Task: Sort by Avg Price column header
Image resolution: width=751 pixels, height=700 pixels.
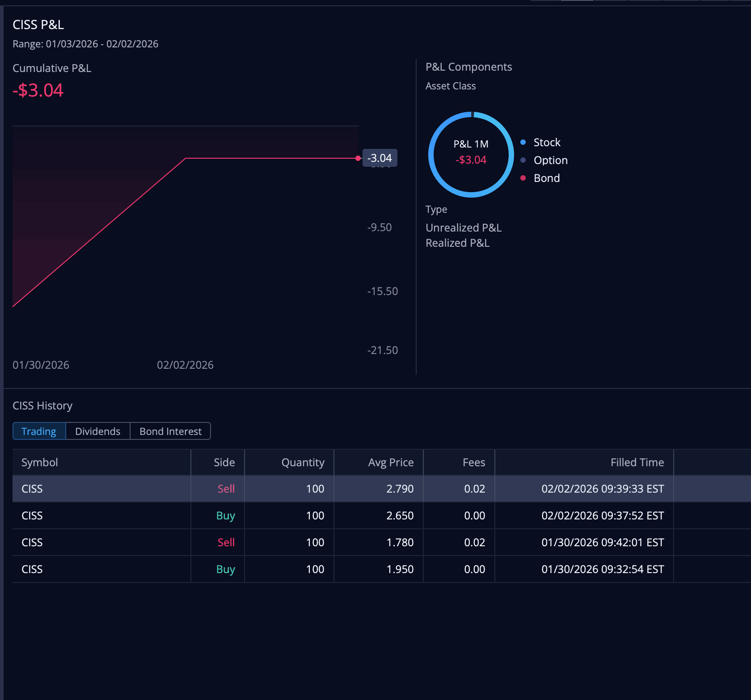Action: [391, 463]
